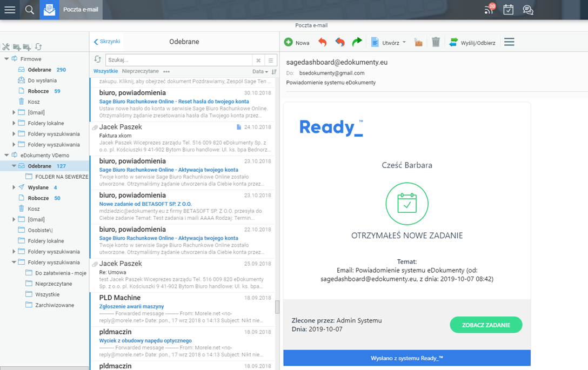Toggle sort order icon next to Data
588x370 pixels.
click(274, 72)
